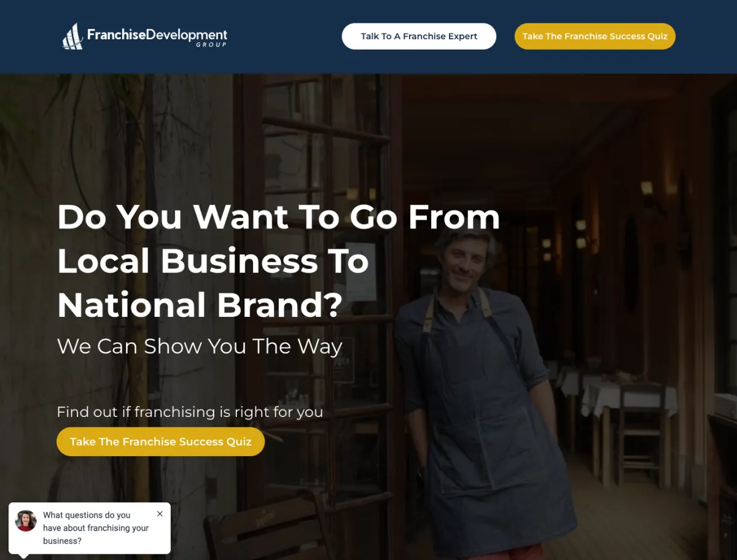This screenshot has height=560, width=737.
Task: Click the "Local Business To" headline line
Action: [x=213, y=261]
